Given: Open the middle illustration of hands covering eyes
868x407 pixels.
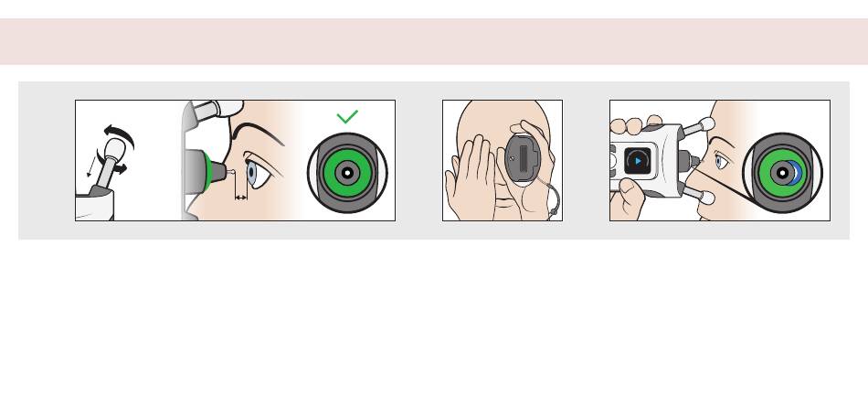Looking at the screenshot, I should coord(503,160).
